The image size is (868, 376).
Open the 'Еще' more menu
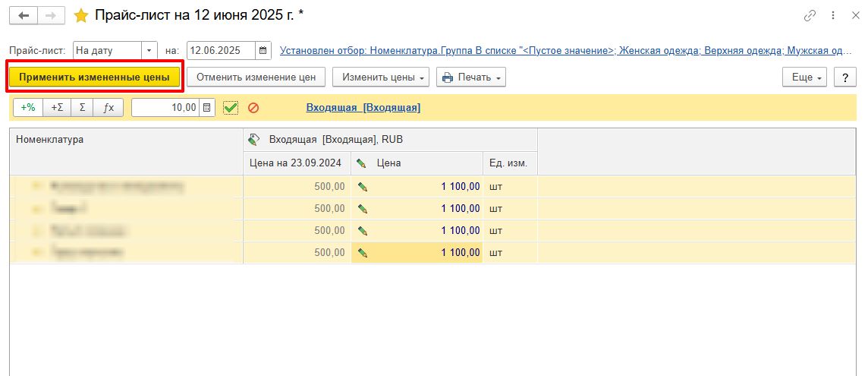click(805, 77)
